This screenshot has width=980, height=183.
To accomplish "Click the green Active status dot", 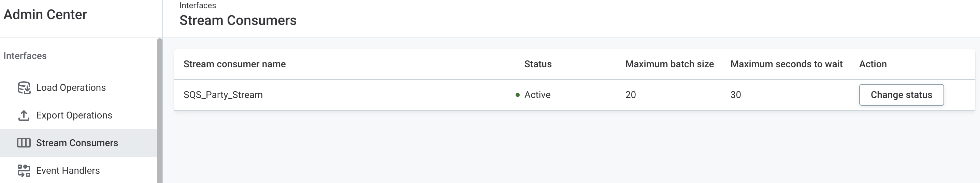I will (517, 95).
